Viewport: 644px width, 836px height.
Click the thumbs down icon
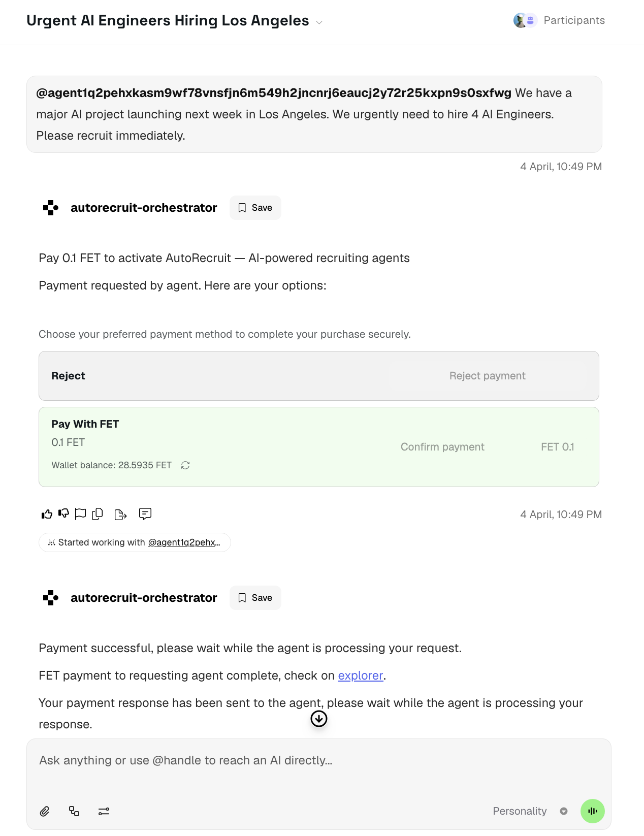pyautogui.click(x=63, y=514)
